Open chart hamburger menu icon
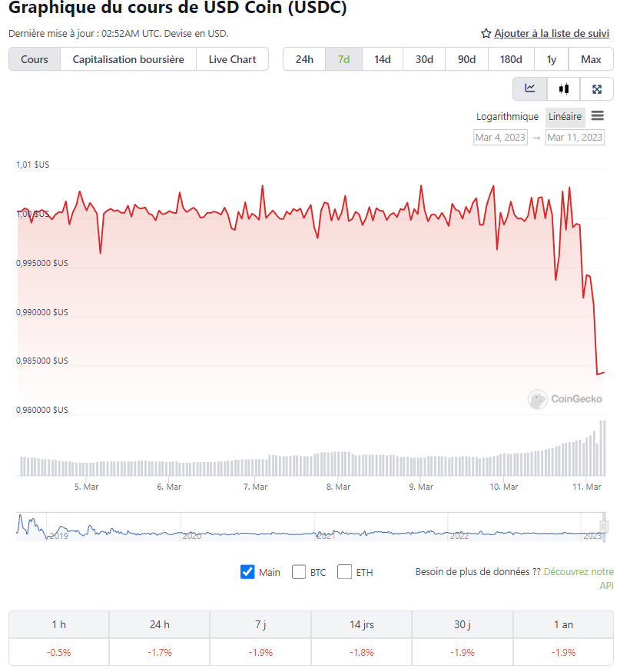 pos(598,116)
